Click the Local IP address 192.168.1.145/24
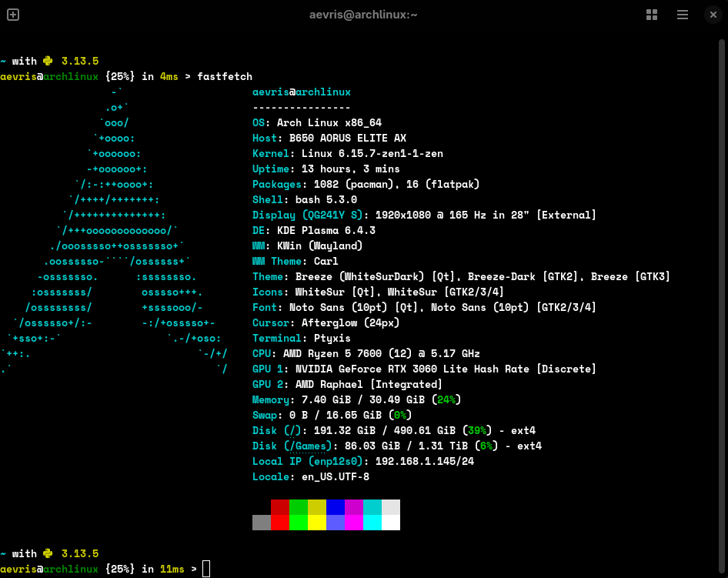Screen dimensions: 728x578 [424, 461]
